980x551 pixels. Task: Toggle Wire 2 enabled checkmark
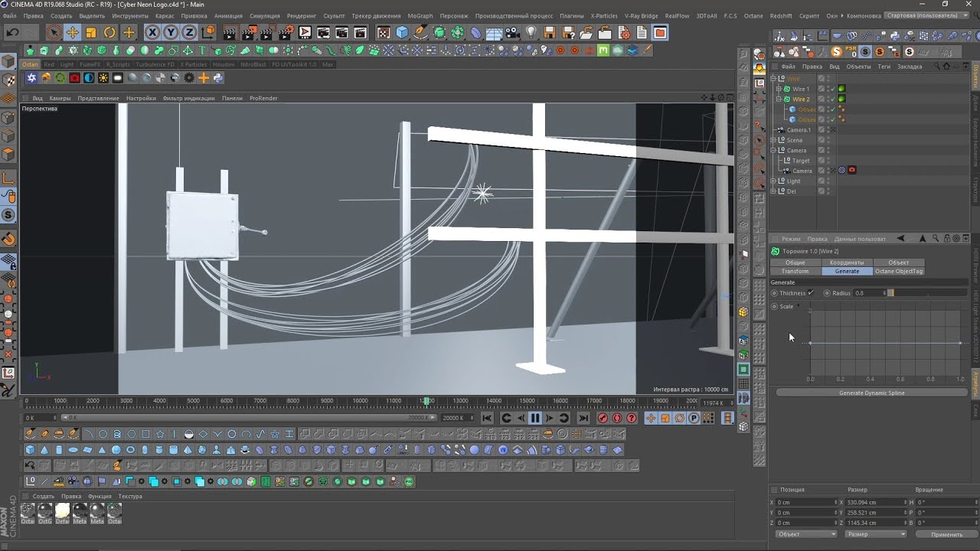[832, 99]
